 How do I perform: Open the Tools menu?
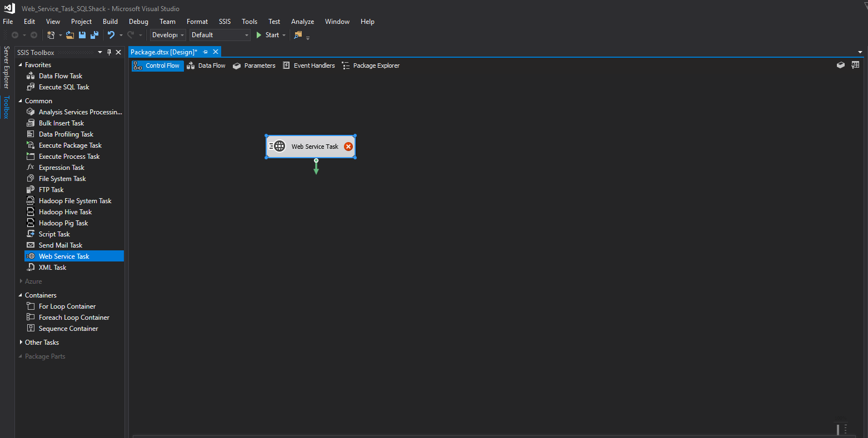[250, 22]
